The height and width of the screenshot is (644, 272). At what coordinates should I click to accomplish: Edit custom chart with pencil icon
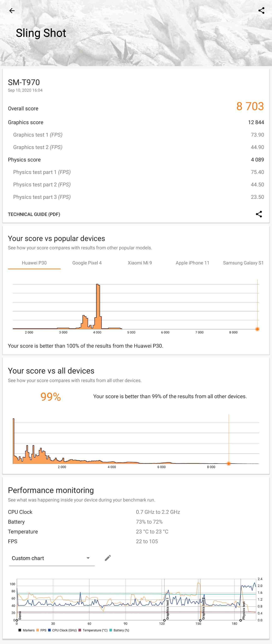tap(108, 558)
